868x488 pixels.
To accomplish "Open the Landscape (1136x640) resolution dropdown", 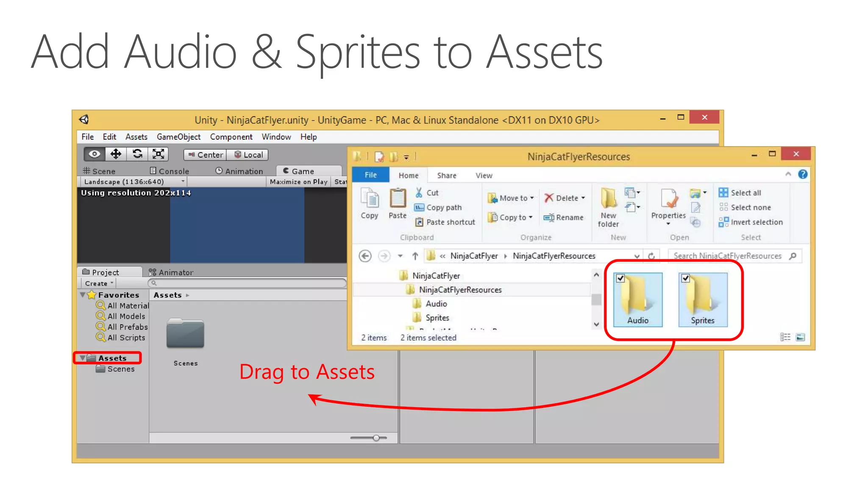I will (x=134, y=182).
